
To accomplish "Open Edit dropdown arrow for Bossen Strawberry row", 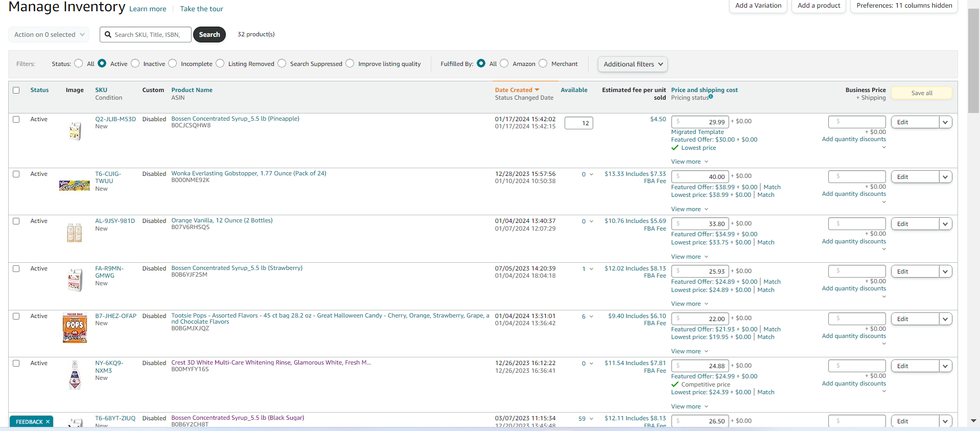I will [946, 271].
